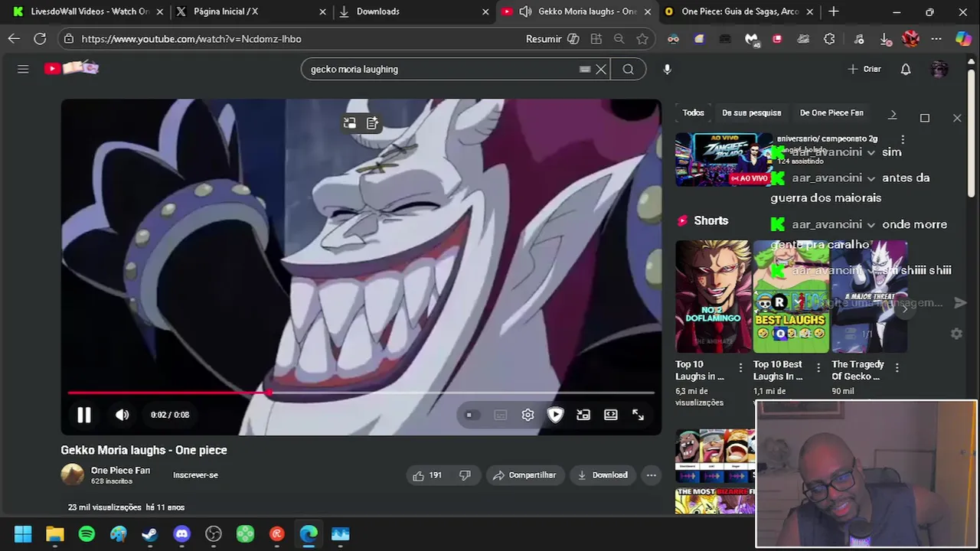Start voice search with microphone
This screenshot has height=551, width=980.
click(x=667, y=69)
